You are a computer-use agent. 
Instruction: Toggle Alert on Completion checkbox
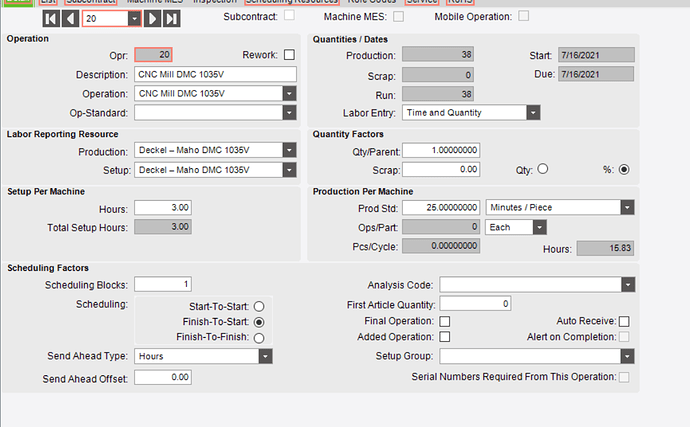624,337
